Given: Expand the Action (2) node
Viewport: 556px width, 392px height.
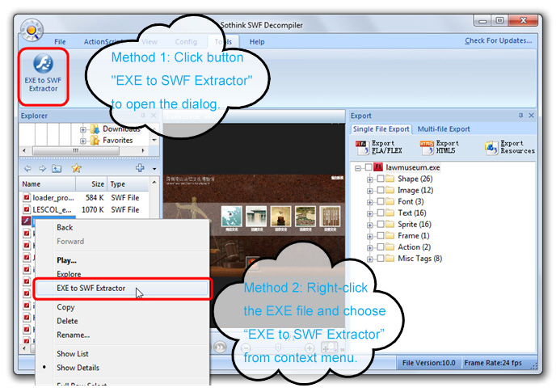Looking at the screenshot, I should [370, 247].
